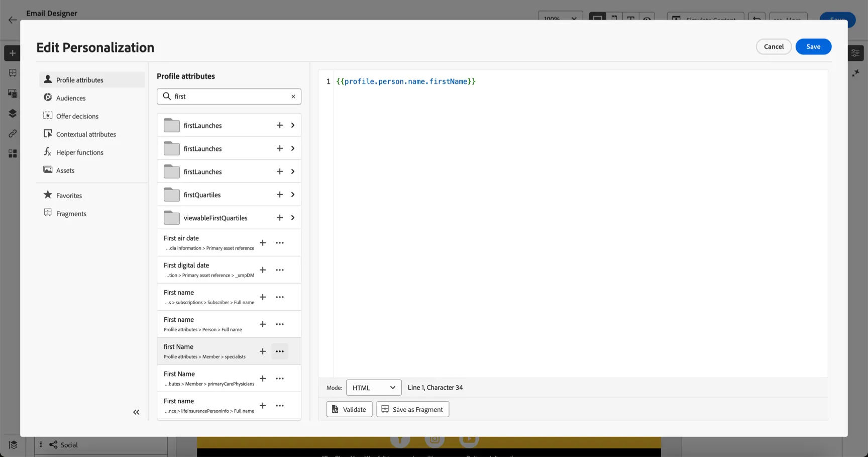Add First name under Person > Full name

(x=263, y=324)
